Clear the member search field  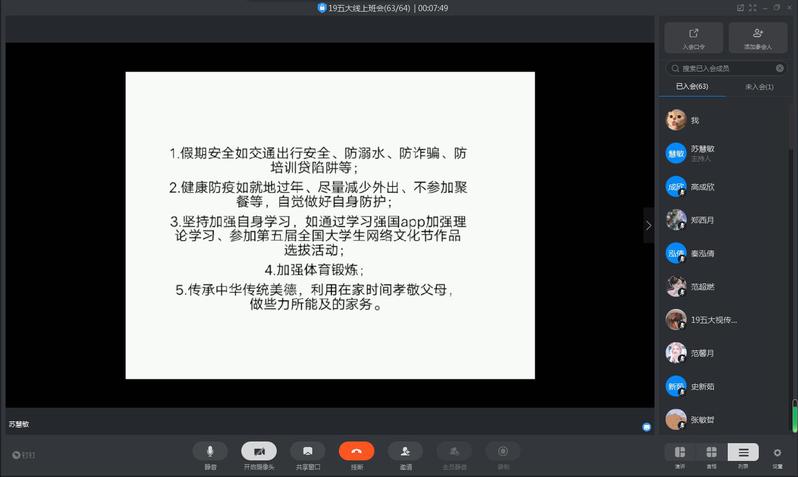tap(780, 69)
